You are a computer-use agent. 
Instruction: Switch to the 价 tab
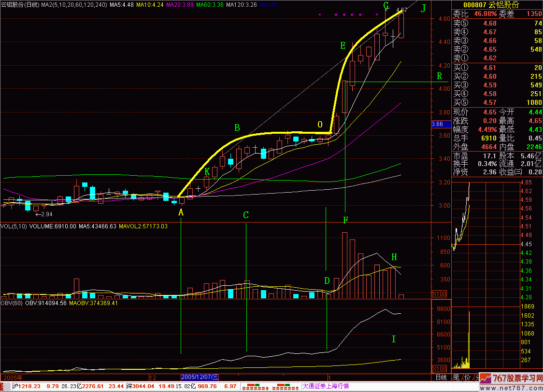click(x=466, y=377)
